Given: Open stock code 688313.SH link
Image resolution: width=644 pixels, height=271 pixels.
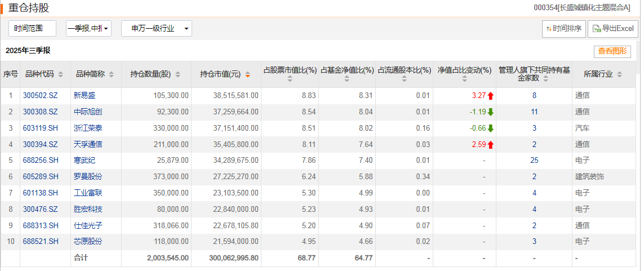Looking at the screenshot, I should (x=40, y=225).
